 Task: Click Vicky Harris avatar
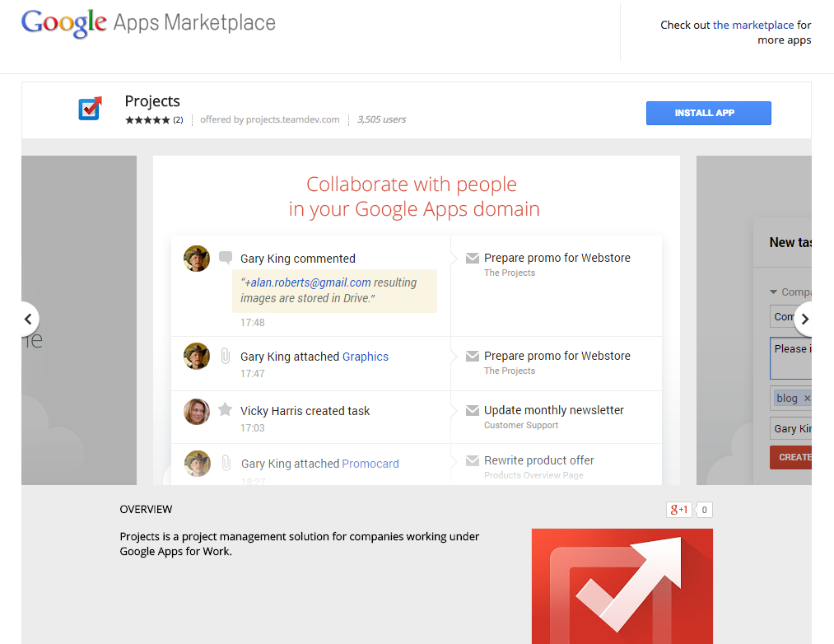point(197,412)
